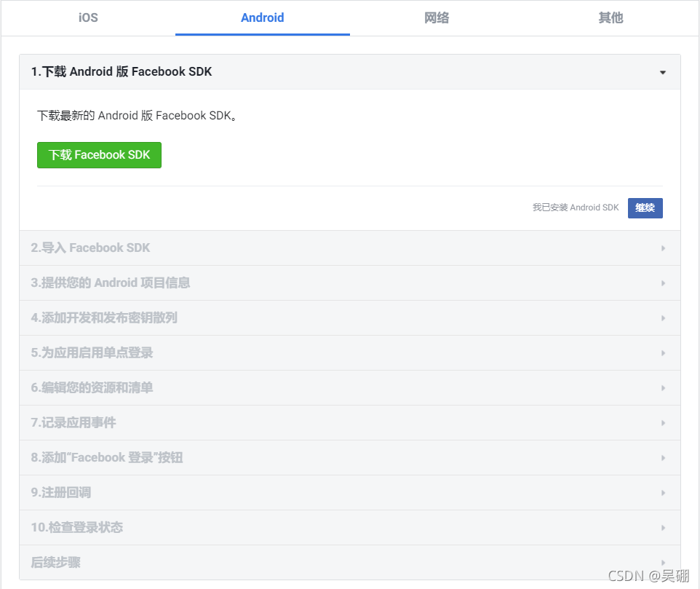Click heading 5.为应用启用单点登录

click(92, 353)
